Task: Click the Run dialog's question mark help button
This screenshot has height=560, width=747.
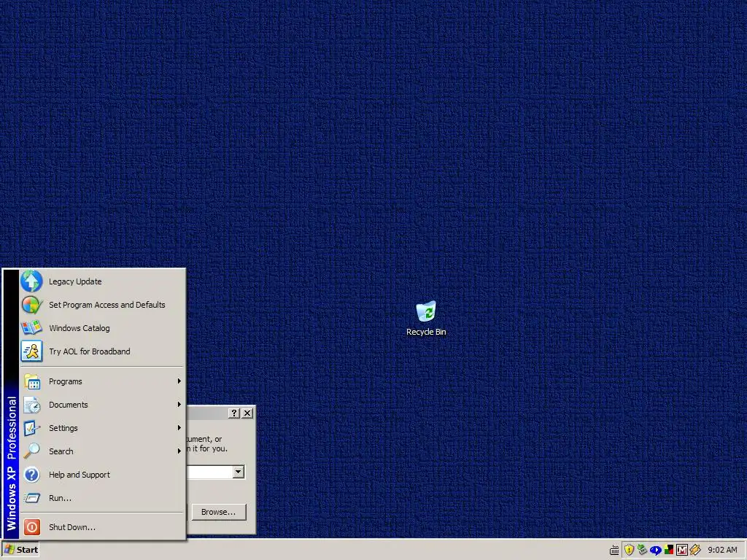Action: pyautogui.click(x=234, y=413)
